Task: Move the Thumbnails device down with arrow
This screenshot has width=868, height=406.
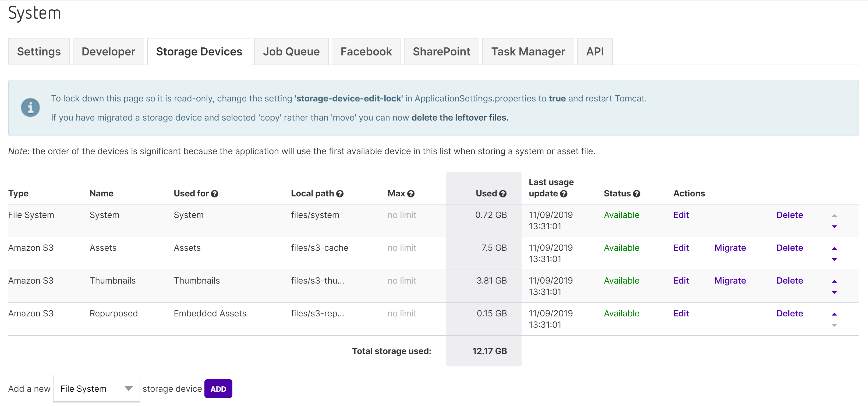Action: click(834, 292)
